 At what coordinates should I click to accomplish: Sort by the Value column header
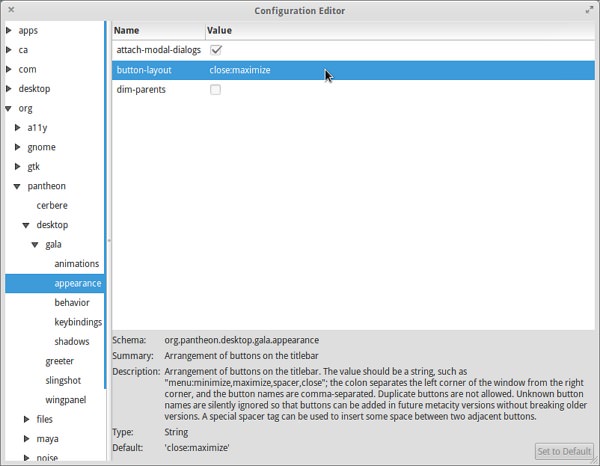point(400,30)
